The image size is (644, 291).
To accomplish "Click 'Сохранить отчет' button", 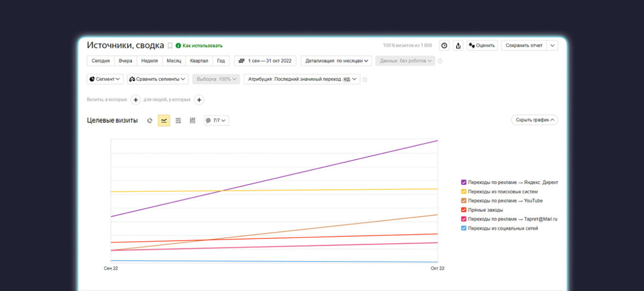I will point(524,45).
